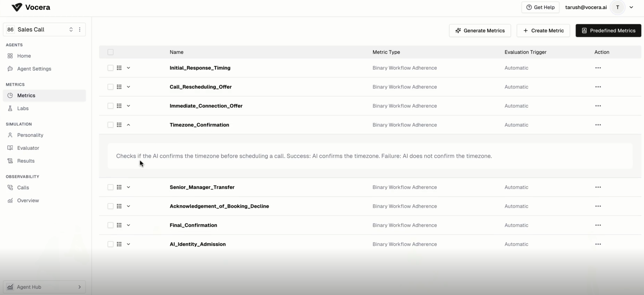This screenshot has width=644, height=295.
Task: Expand the Acknowledgement_of_Booking_Decline row
Action: coord(128,206)
